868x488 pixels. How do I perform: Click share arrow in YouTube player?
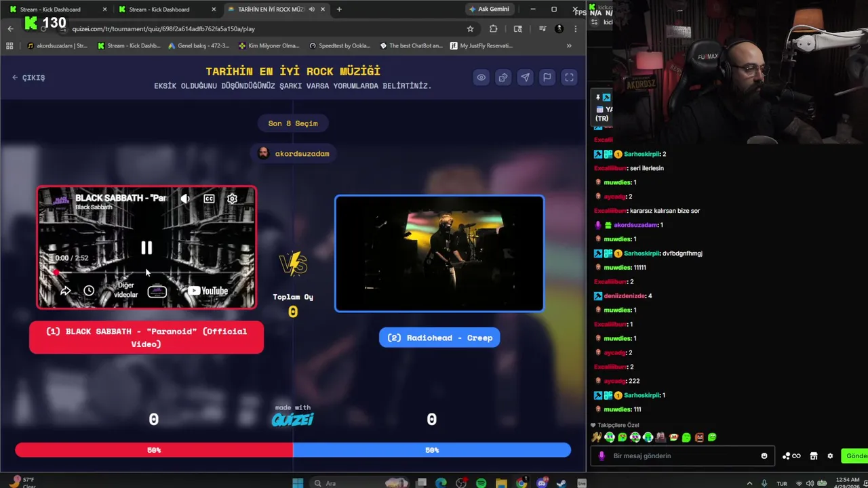[x=65, y=291]
